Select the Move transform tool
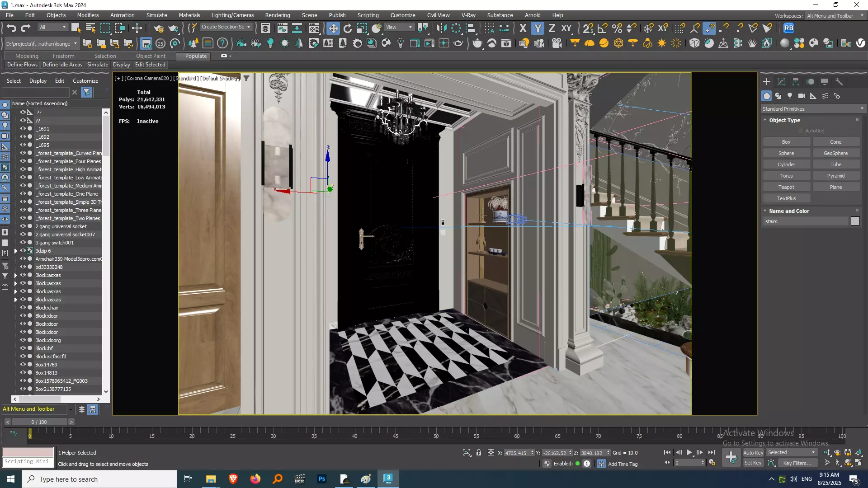The image size is (868, 488). click(333, 28)
